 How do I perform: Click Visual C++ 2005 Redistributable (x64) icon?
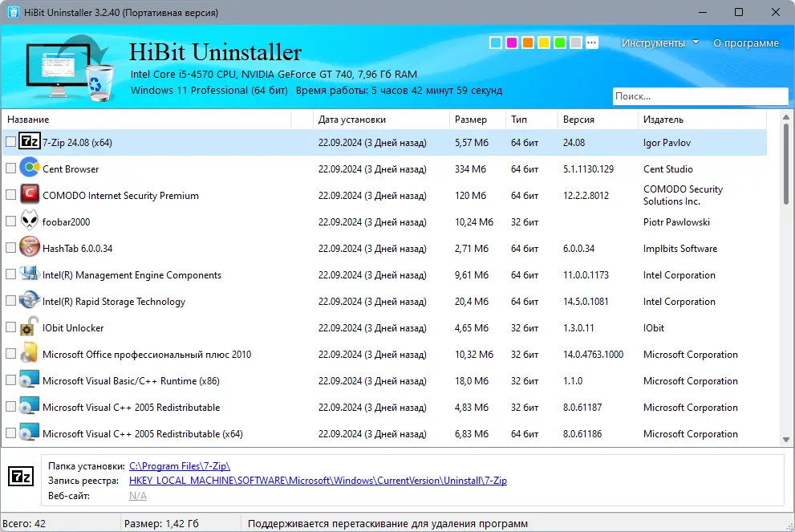click(29, 432)
